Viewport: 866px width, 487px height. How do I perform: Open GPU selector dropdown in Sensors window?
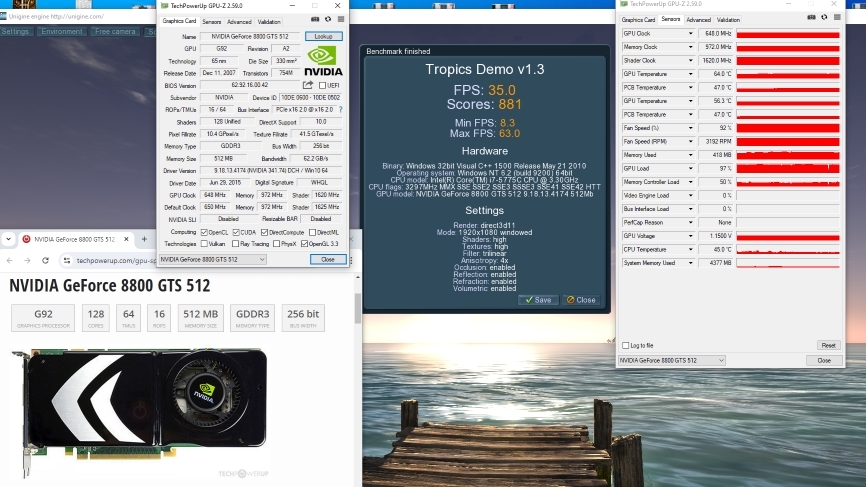click(x=672, y=361)
